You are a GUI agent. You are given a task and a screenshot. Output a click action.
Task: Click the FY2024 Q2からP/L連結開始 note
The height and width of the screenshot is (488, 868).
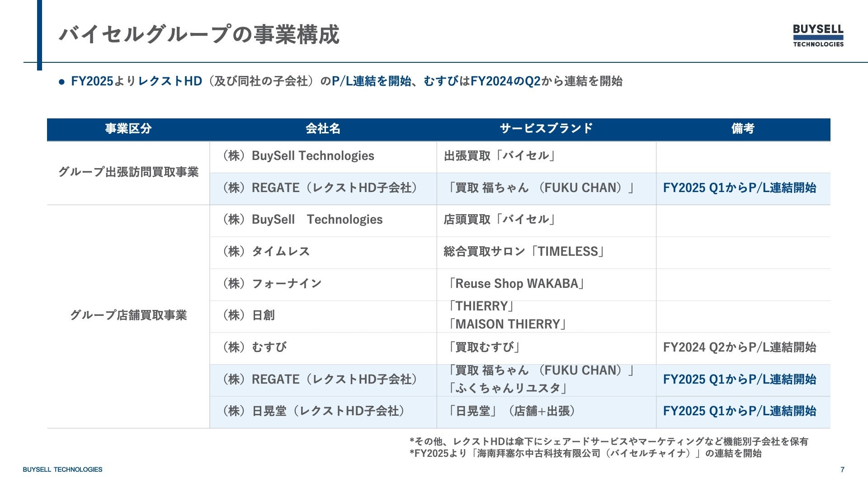click(739, 347)
